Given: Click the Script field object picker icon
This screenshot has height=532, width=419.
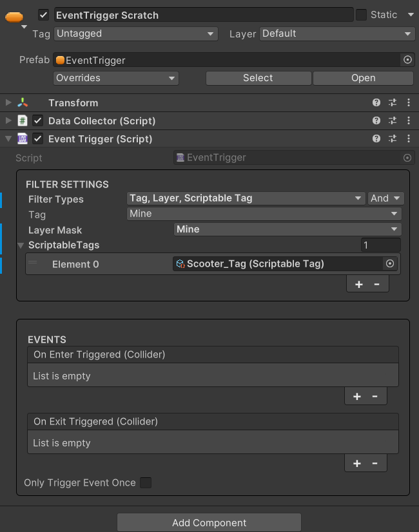Looking at the screenshot, I should click(x=407, y=158).
